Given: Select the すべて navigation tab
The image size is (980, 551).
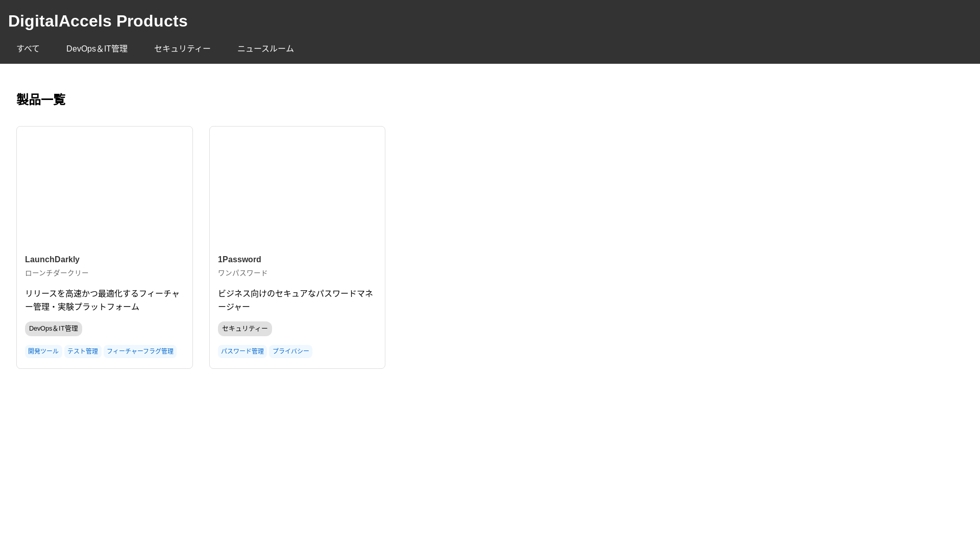Looking at the screenshot, I should click(28, 48).
